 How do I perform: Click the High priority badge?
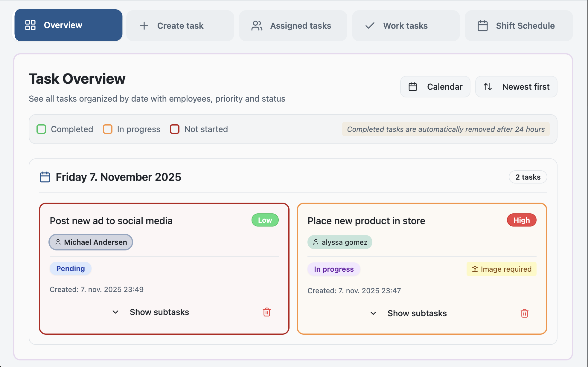click(x=521, y=220)
